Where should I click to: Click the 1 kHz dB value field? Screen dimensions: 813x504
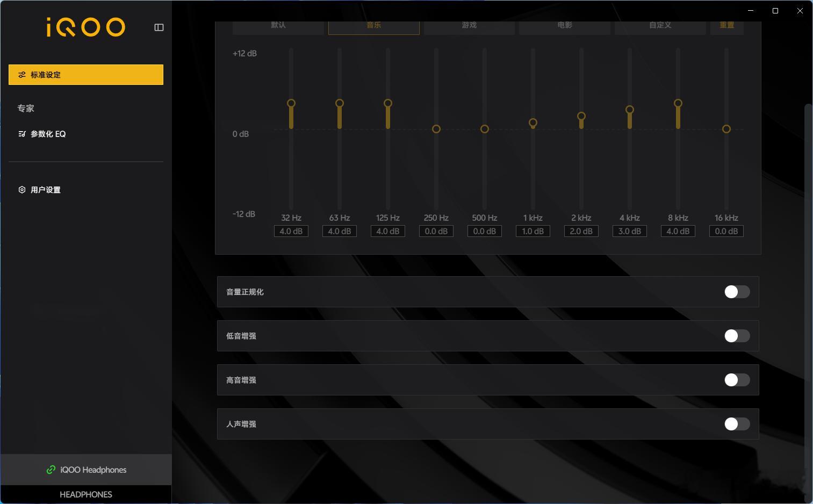(x=533, y=231)
